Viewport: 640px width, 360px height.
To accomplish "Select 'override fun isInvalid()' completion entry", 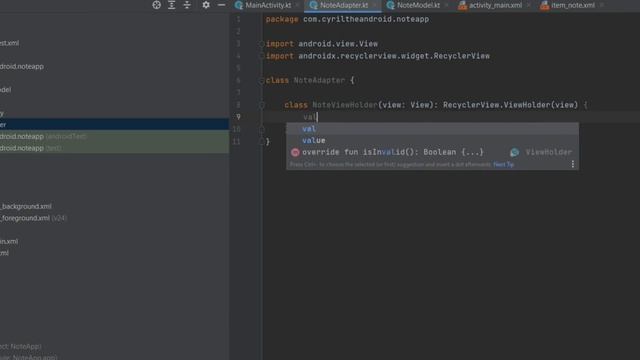I will [432, 152].
